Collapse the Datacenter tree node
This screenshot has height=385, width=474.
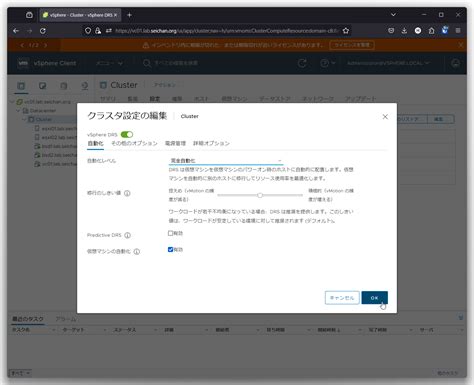(18, 111)
